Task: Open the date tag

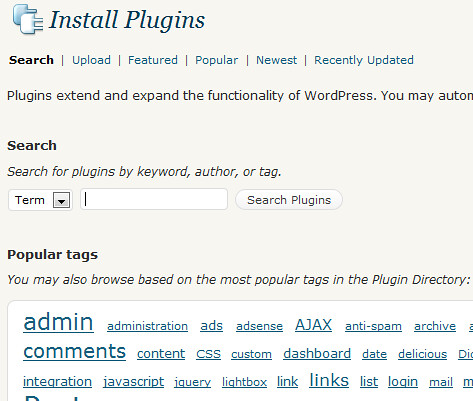Action: click(374, 354)
